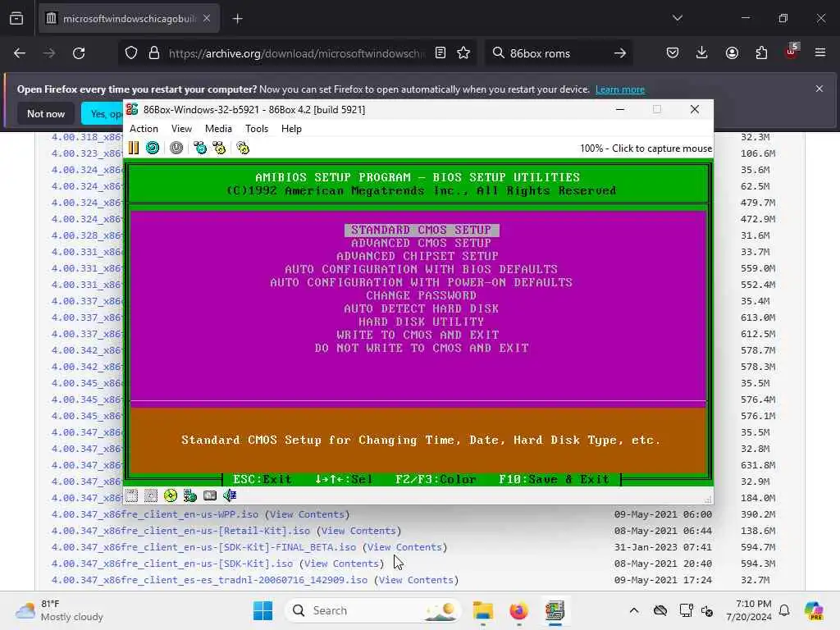
Task: Open the Firefox hamburger application menu
Action: click(x=820, y=53)
